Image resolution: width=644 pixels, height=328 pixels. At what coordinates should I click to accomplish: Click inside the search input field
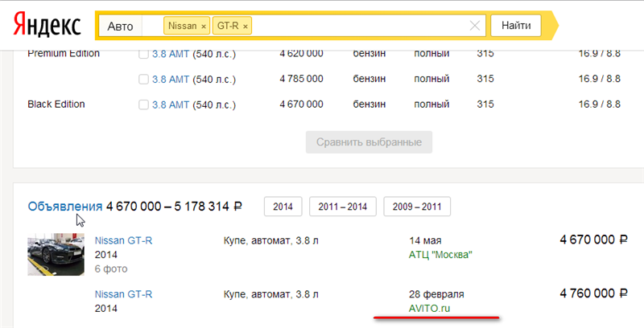coord(362,26)
